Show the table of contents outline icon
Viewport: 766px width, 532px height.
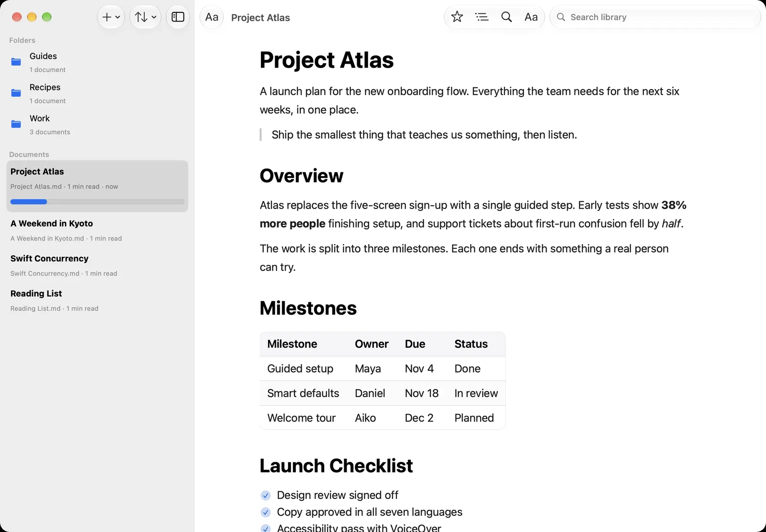482,17
